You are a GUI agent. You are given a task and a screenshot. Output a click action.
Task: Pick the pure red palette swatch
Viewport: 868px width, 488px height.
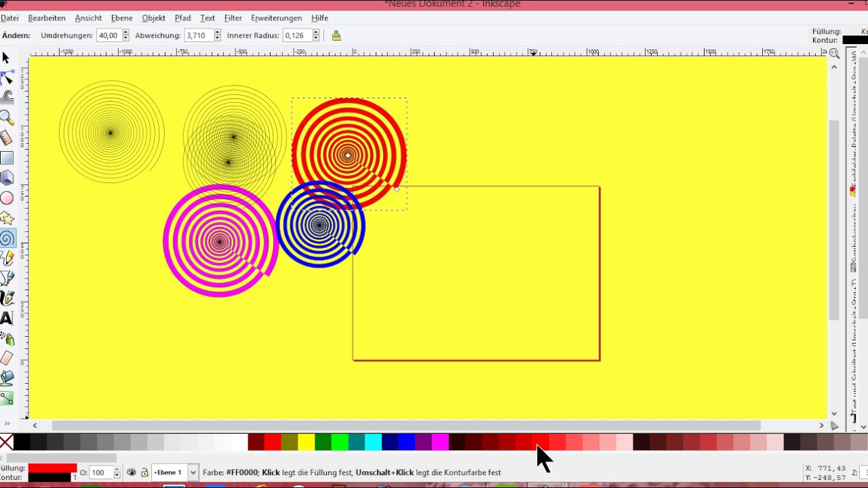click(273, 443)
